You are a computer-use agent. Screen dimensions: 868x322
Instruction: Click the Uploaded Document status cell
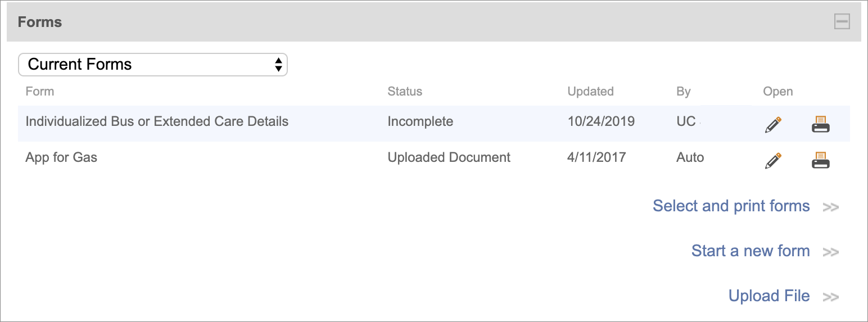pyautogui.click(x=449, y=157)
